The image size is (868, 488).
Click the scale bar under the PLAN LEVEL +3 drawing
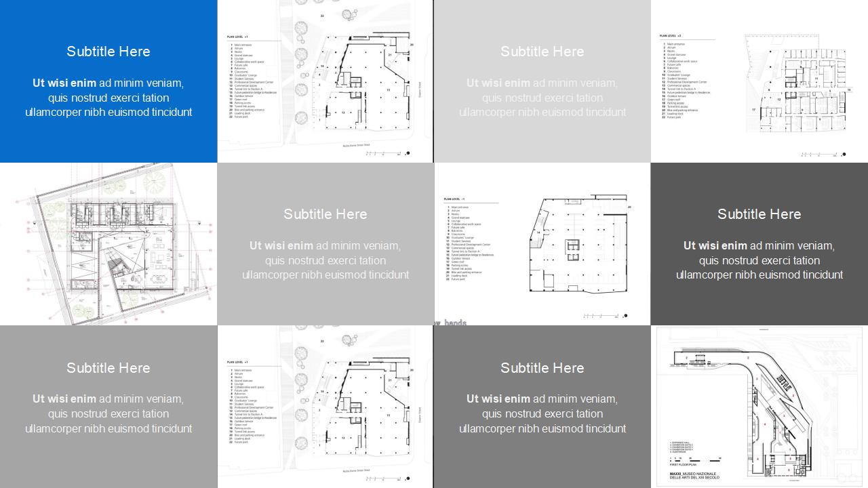(x=819, y=154)
